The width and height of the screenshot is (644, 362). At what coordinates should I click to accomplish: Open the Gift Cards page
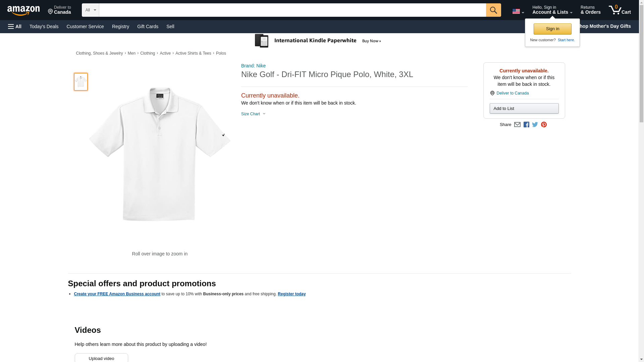coord(148,26)
